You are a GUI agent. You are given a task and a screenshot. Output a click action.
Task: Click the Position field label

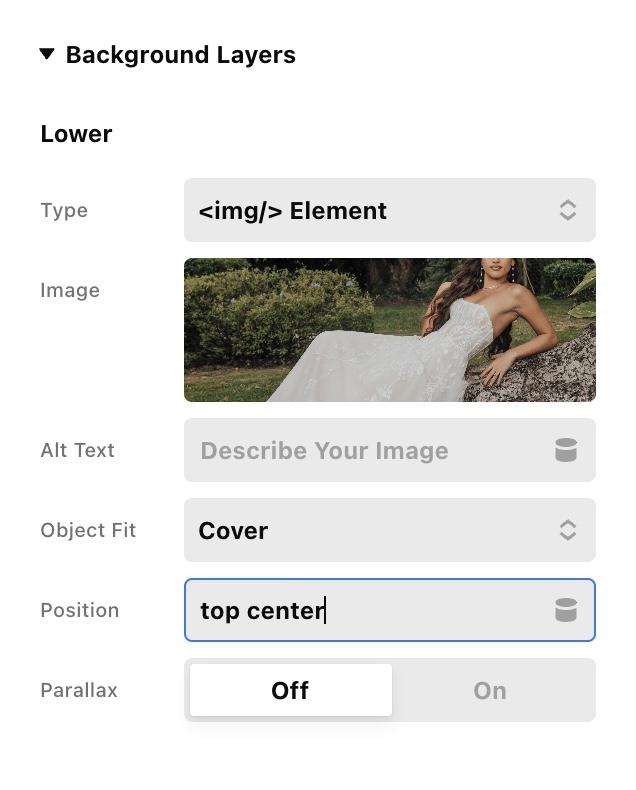click(79, 610)
